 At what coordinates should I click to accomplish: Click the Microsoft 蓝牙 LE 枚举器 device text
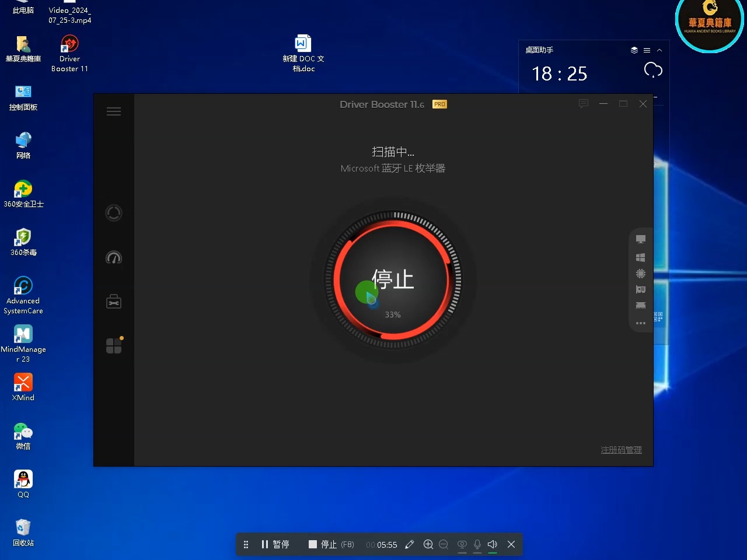click(x=393, y=168)
